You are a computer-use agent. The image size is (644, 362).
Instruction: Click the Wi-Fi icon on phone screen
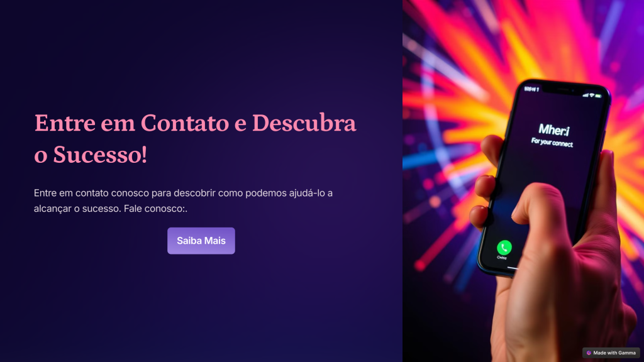(x=591, y=96)
